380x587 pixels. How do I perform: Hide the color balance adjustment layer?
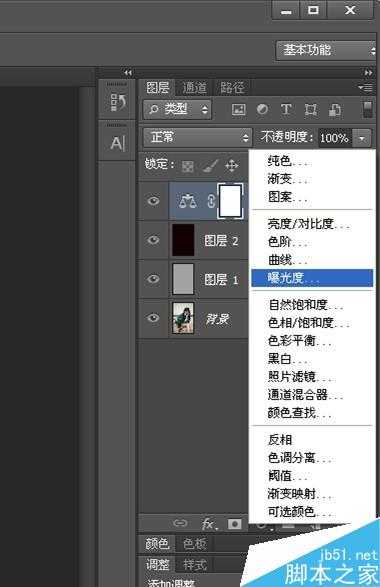tap(153, 201)
